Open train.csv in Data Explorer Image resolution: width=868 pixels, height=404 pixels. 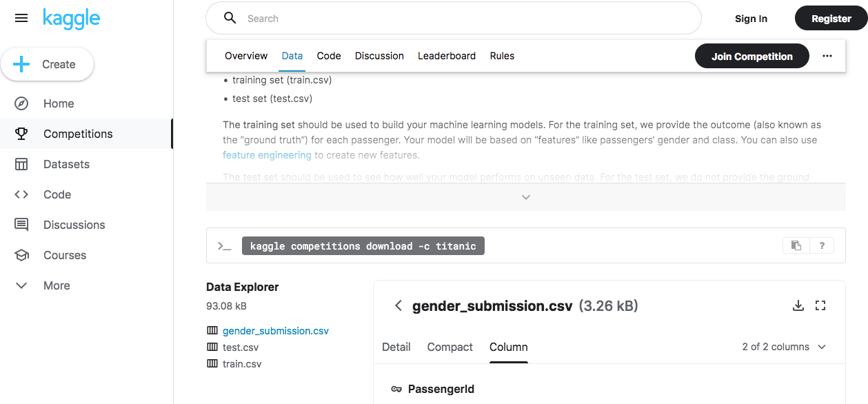[x=242, y=364]
